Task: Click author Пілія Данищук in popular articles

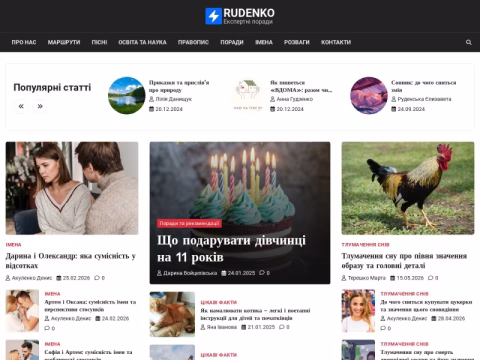Action: 174,99
